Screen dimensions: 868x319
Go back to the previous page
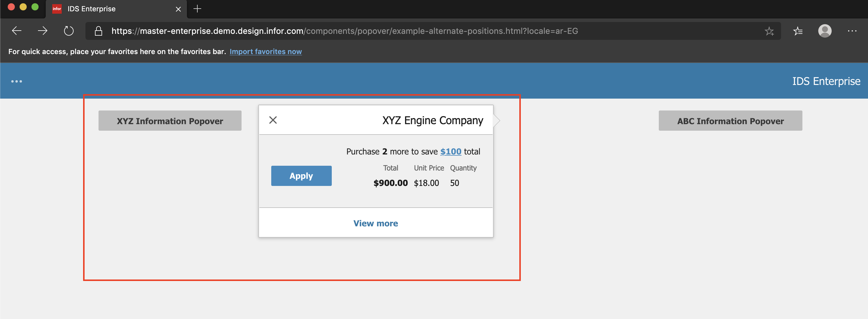17,31
